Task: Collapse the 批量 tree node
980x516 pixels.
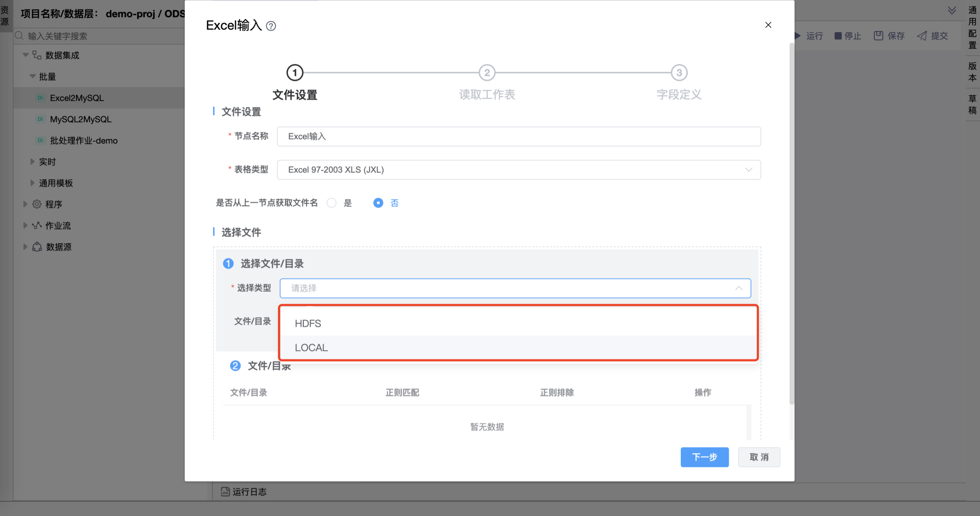Action: pos(33,76)
